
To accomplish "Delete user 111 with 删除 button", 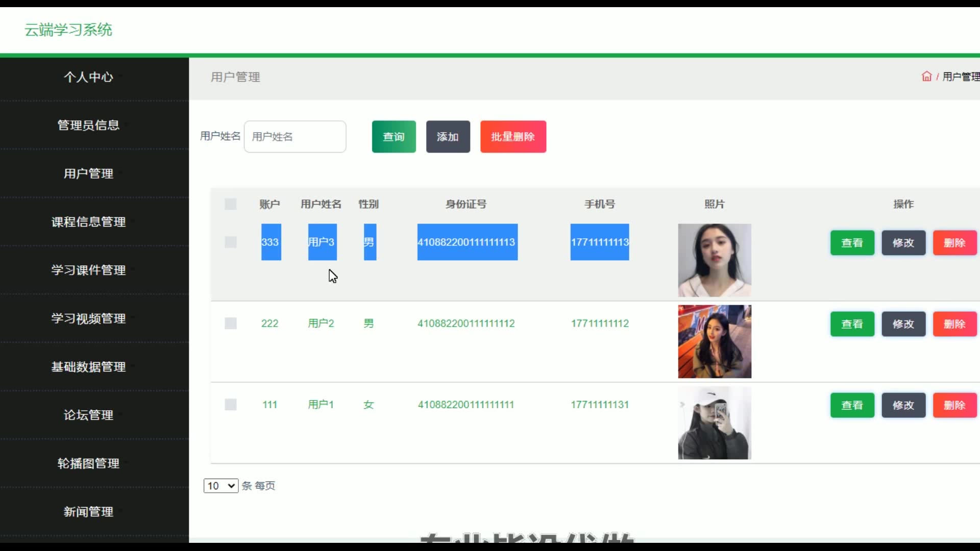I will coord(954,405).
